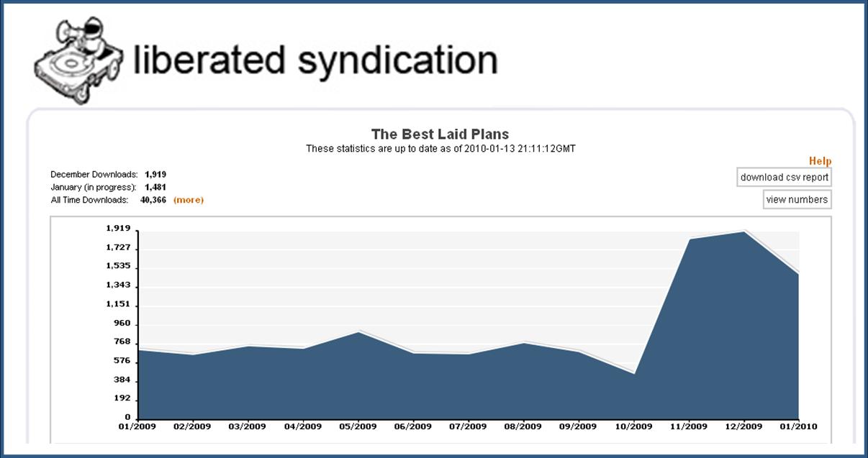Click the January (in progress) label
This screenshot has height=458, width=868.
click(93, 188)
